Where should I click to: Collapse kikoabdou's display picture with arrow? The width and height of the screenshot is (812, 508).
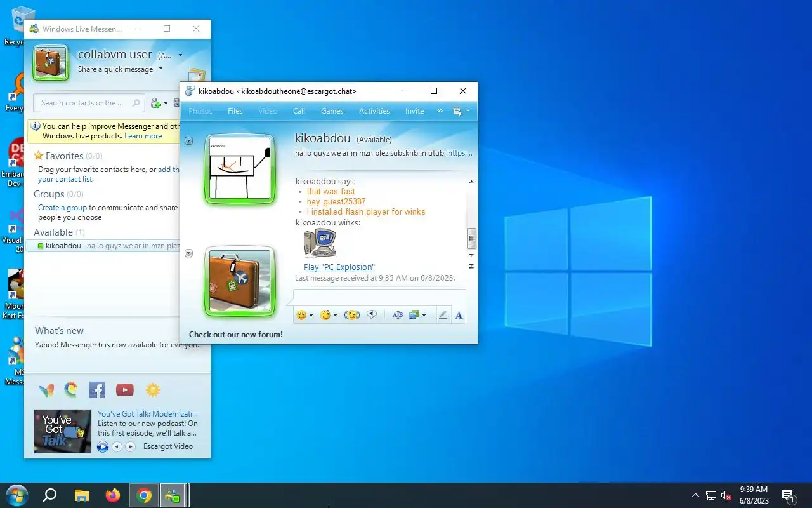[x=188, y=141]
